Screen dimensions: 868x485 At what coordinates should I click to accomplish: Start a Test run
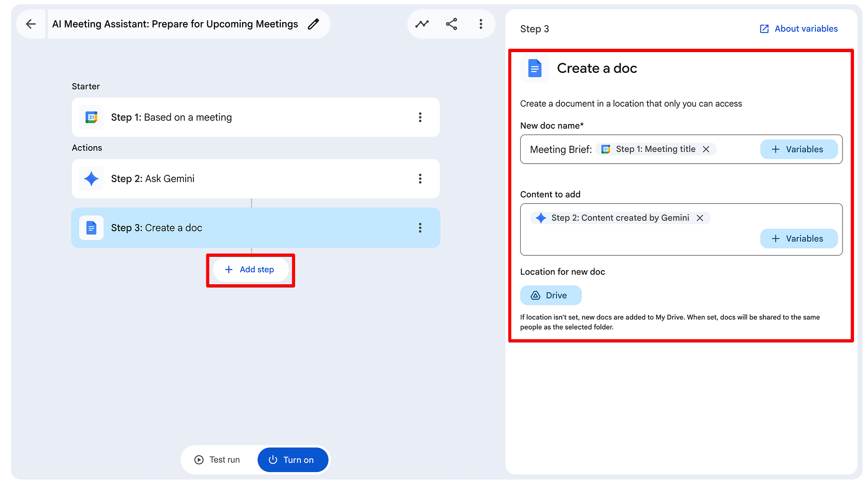[x=217, y=460]
